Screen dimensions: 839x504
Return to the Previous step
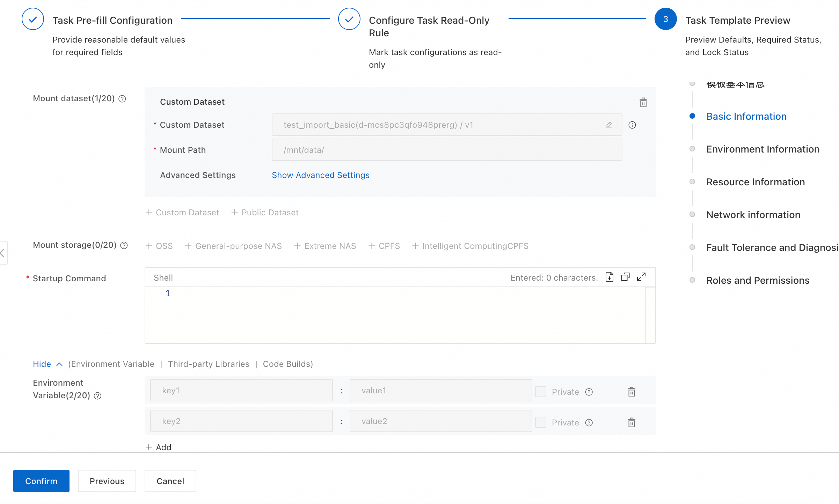point(107,481)
